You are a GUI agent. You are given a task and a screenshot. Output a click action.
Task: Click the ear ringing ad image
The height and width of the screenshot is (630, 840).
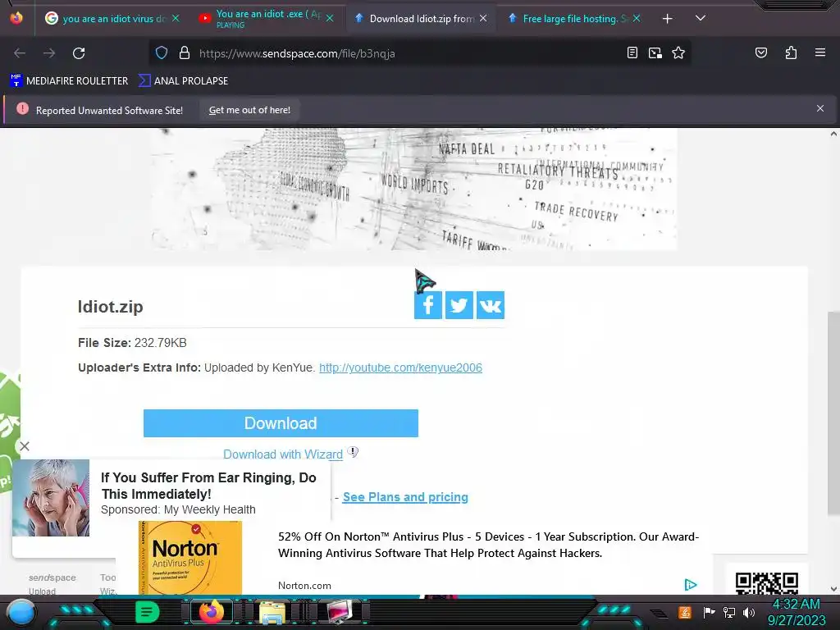click(51, 498)
